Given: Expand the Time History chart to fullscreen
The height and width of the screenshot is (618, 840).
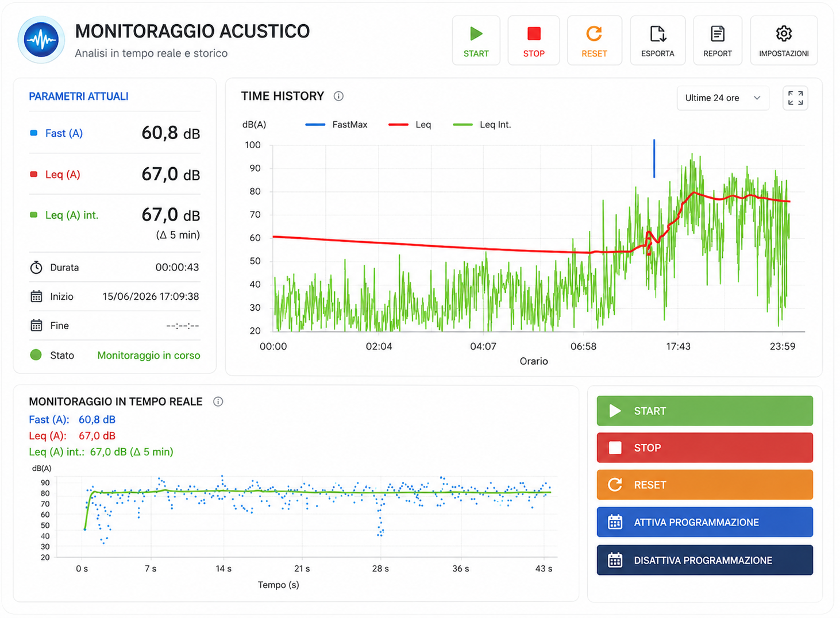Looking at the screenshot, I should (x=795, y=98).
